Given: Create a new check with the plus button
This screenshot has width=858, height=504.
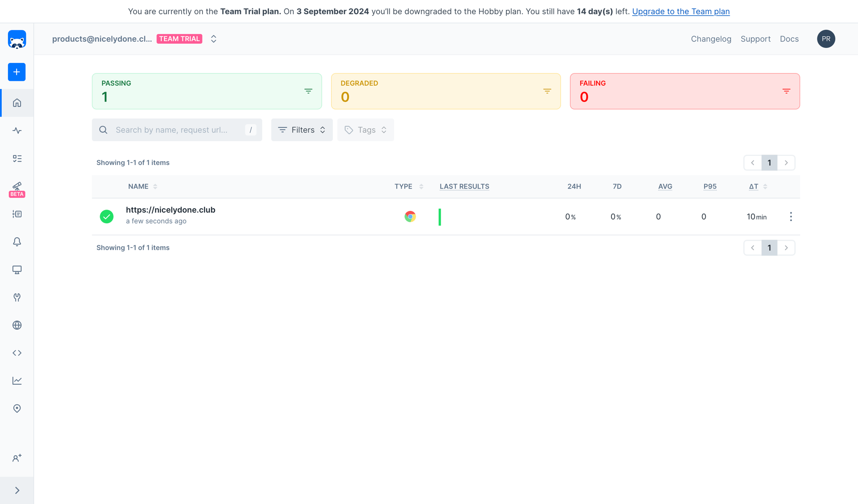Looking at the screenshot, I should [17, 72].
